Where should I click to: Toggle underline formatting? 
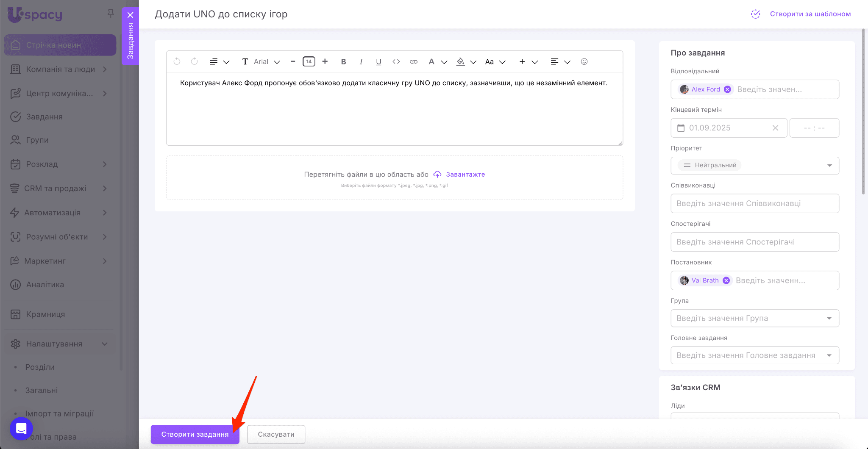click(x=378, y=61)
